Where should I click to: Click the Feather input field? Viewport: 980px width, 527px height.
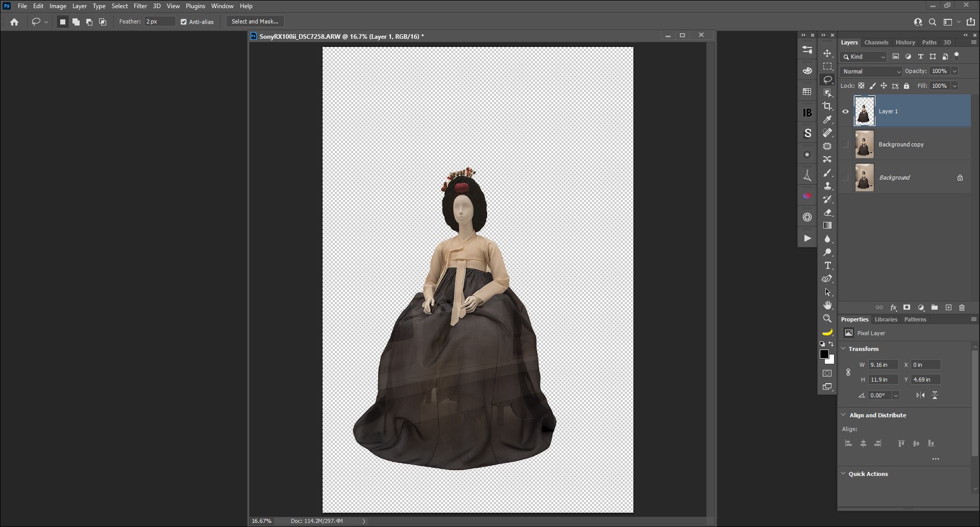(x=159, y=21)
